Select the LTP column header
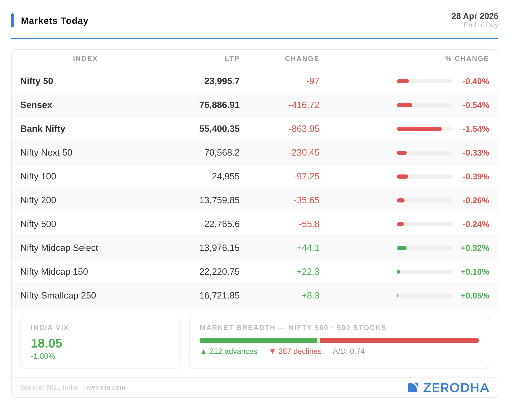Screen dimensions: 532x412 (232, 59)
